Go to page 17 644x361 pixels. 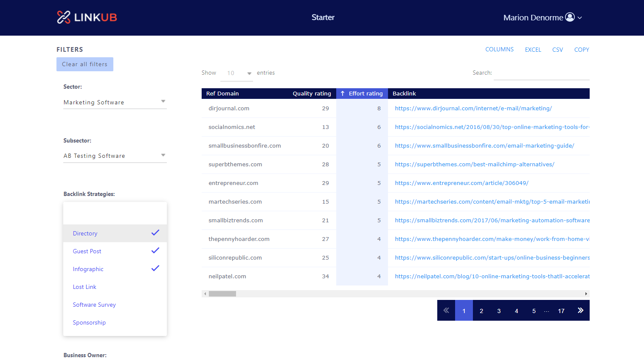point(561,311)
